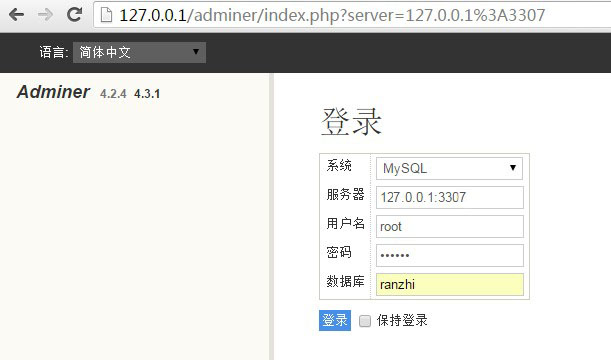This screenshot has height=360, width=611.
Task: Click the 用户名 row label
Action: (345, 223)
